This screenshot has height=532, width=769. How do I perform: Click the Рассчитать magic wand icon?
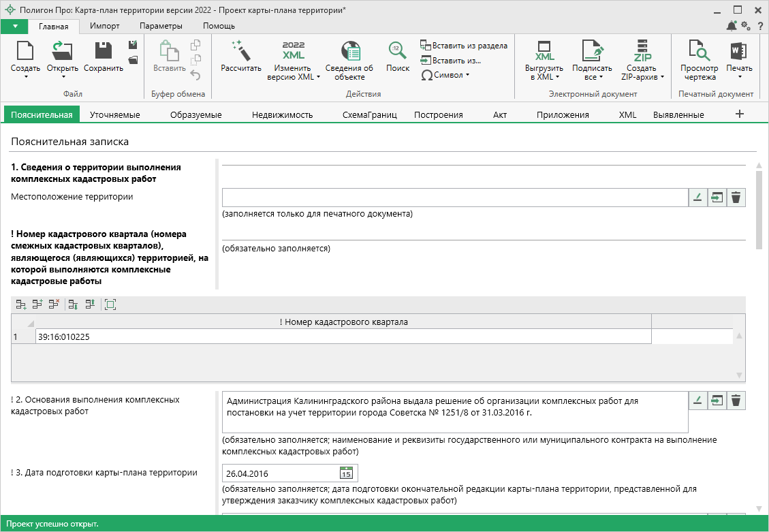[x=240, y=52]
